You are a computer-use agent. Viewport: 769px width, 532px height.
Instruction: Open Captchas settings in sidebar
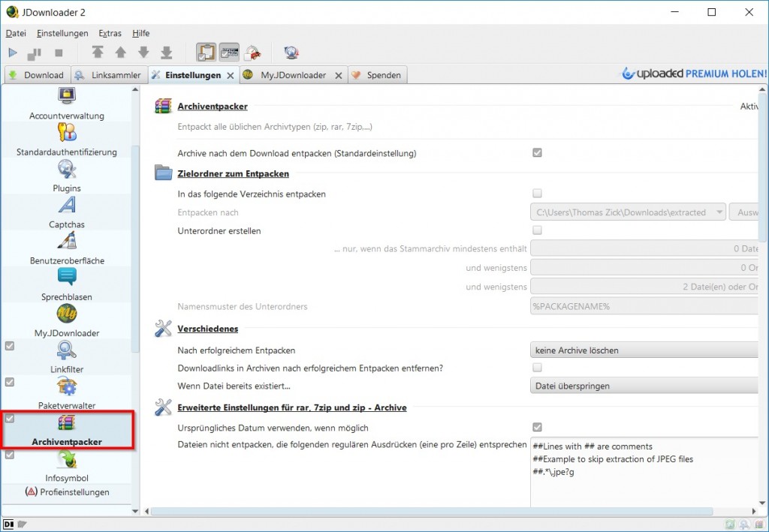tap(67, 212)
